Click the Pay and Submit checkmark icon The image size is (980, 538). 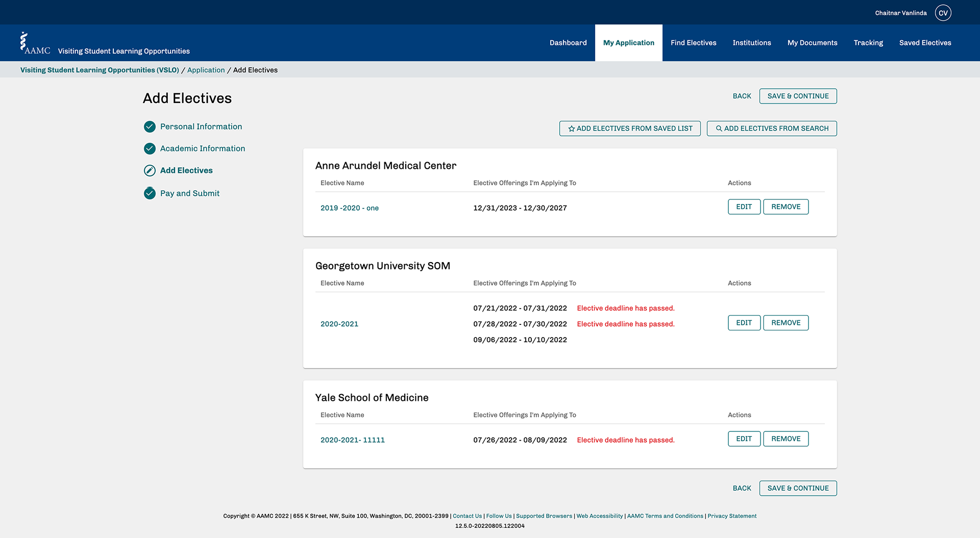coord(150,193)
